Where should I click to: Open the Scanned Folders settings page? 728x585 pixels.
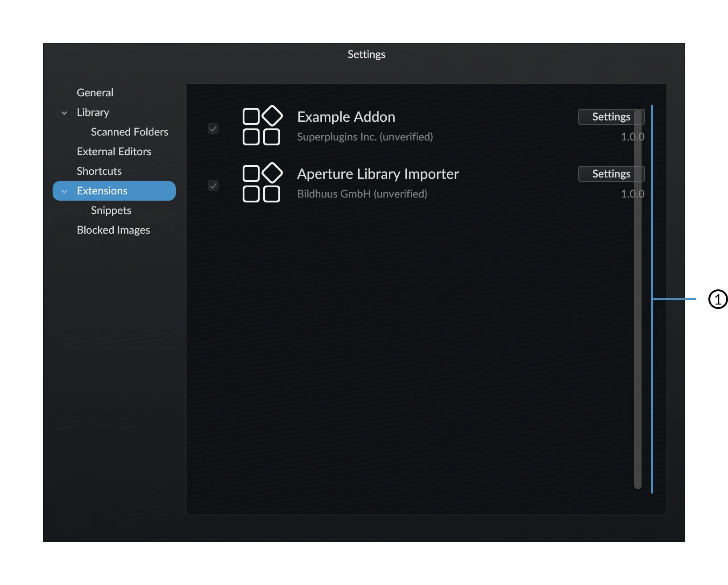pos(129,132)
